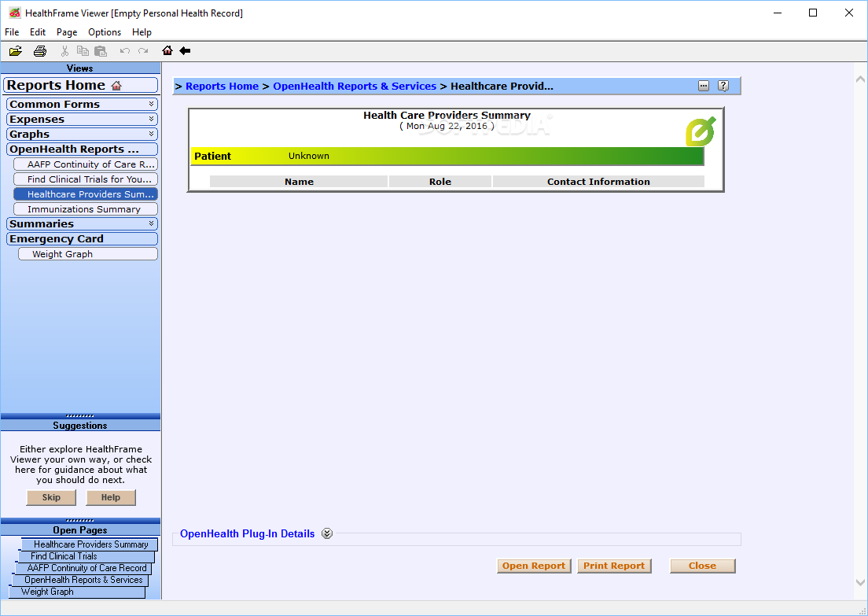Screen dimensions: 868x616
Task: Expand the Graphs section
Action: point(82,134)
